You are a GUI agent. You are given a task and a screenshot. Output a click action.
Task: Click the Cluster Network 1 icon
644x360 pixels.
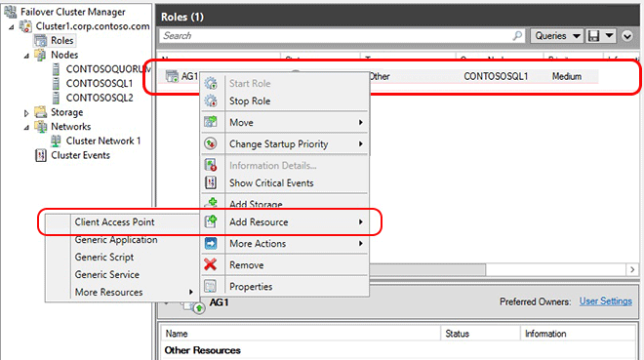[56, 140]
